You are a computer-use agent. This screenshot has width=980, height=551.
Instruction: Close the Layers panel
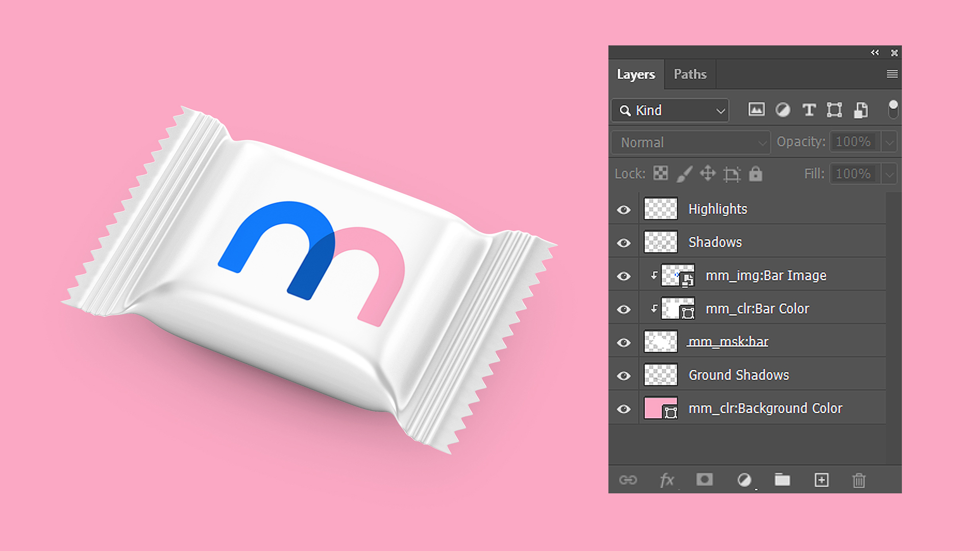pos(894,53)
